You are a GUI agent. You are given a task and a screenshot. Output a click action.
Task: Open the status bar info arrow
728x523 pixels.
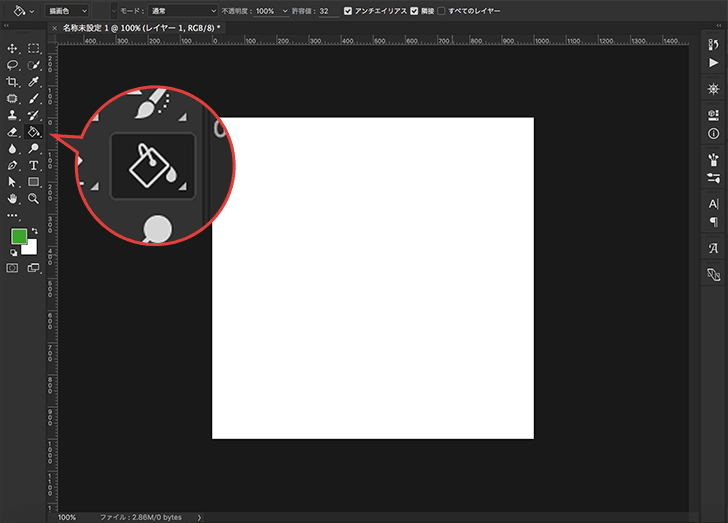pyautogui.click(x=199, y=517)
